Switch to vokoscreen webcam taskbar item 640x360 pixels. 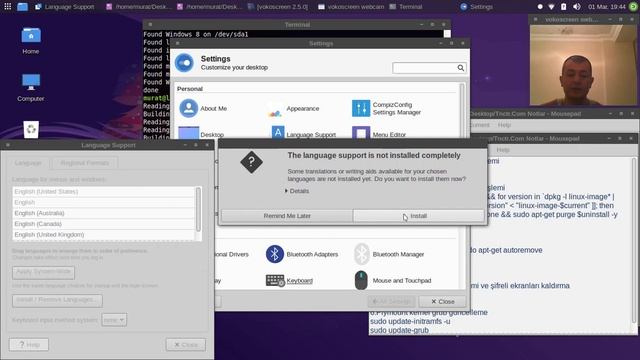pos(351,7)
